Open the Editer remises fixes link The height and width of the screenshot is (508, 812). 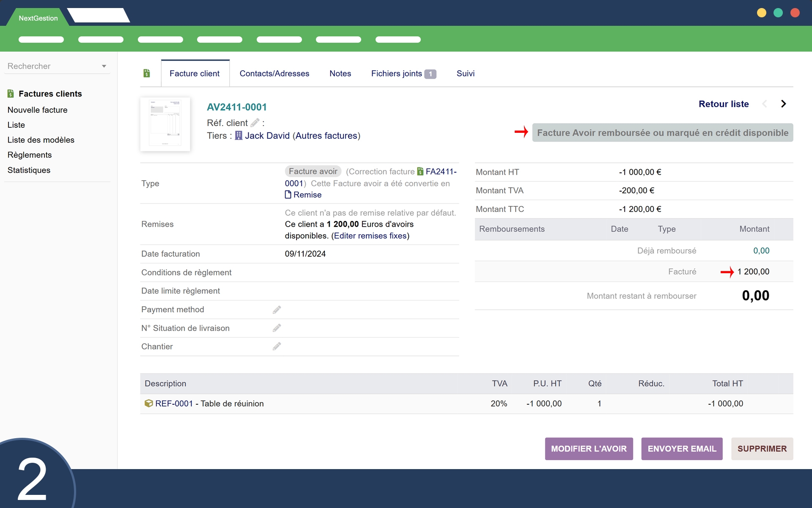point(370,236)
